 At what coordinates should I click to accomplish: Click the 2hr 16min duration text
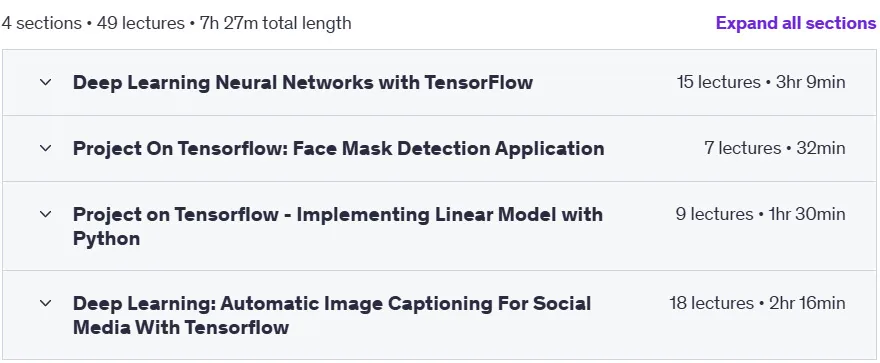807,304
